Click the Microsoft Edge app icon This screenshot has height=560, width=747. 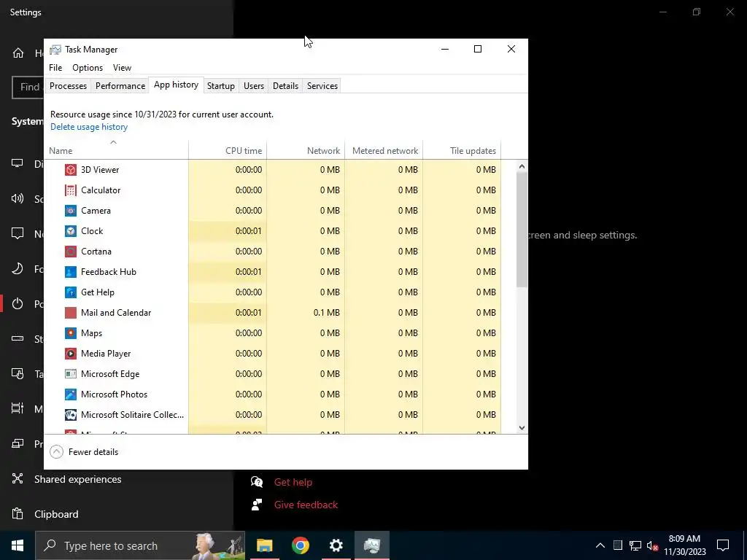[x=71, y=374]
